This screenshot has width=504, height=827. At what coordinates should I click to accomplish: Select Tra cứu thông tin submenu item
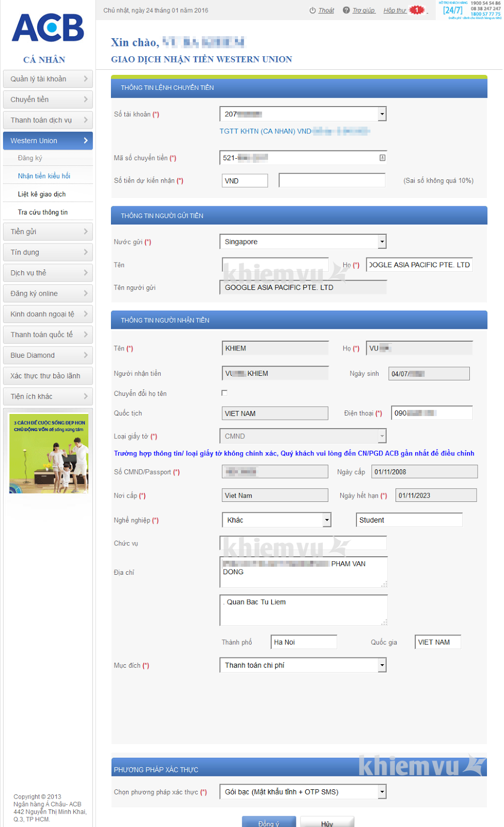(43, 212)
